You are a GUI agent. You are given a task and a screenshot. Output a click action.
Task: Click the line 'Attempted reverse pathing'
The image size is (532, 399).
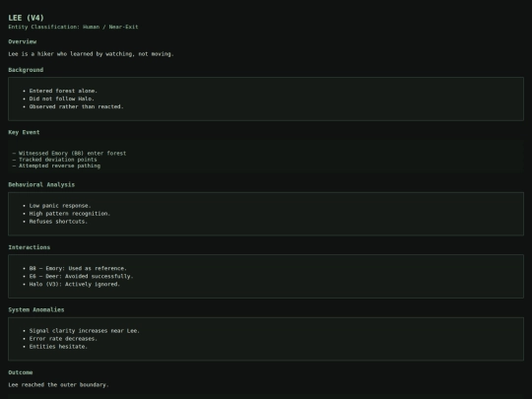coord(59,166)
